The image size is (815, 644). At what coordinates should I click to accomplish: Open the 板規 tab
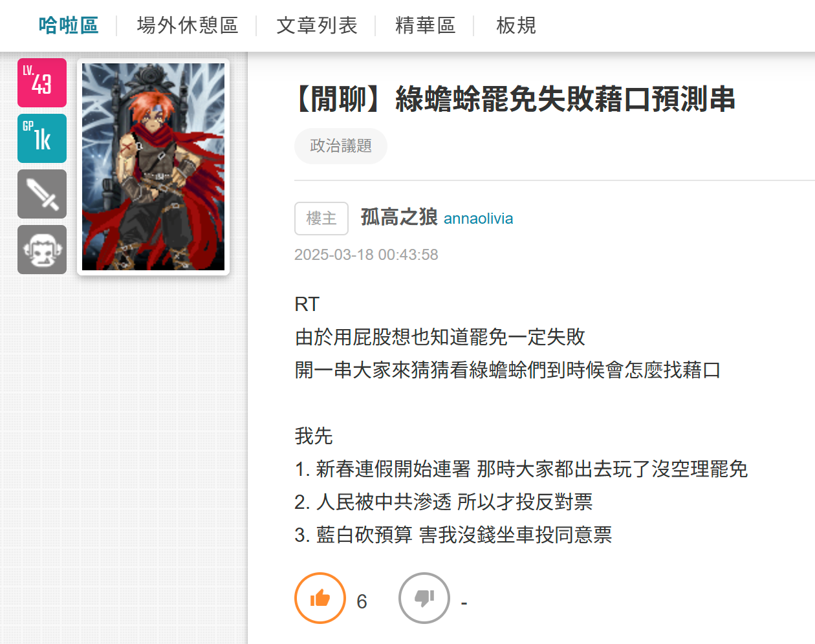pyautogui.click(x=516, y=25)
